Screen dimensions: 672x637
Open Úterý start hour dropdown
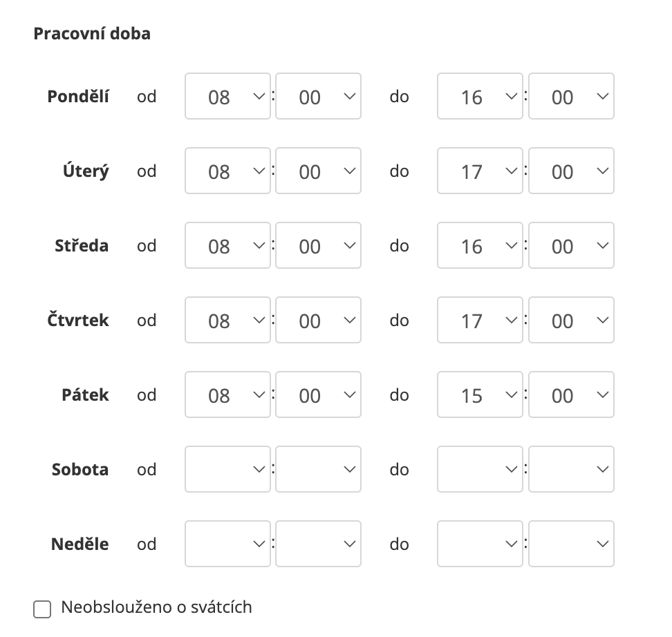tap(227, 171)
